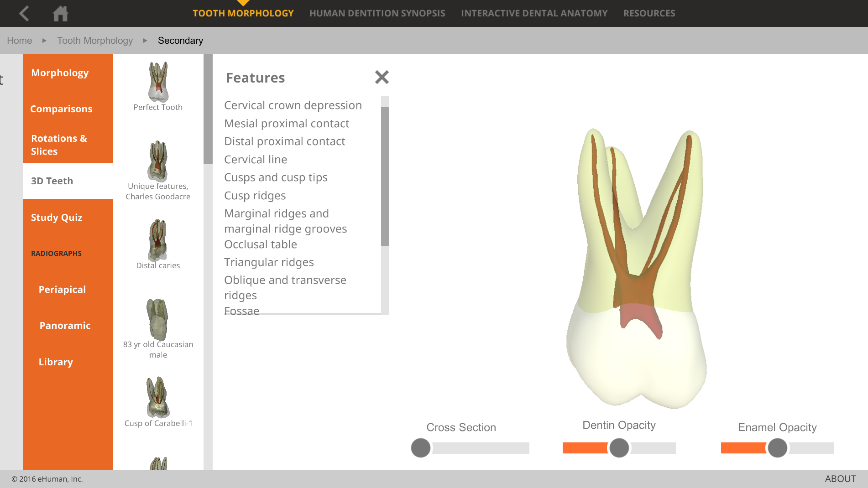Select Distal proximal contact feature
The height and width of the screenshot is (488, 868).
(x=284, y=141)
